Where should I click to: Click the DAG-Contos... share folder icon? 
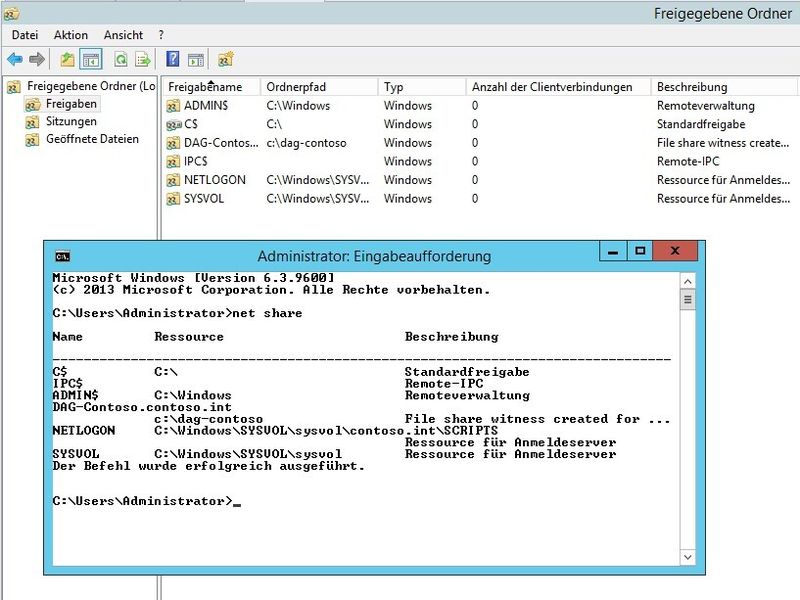tap(173, 143)
